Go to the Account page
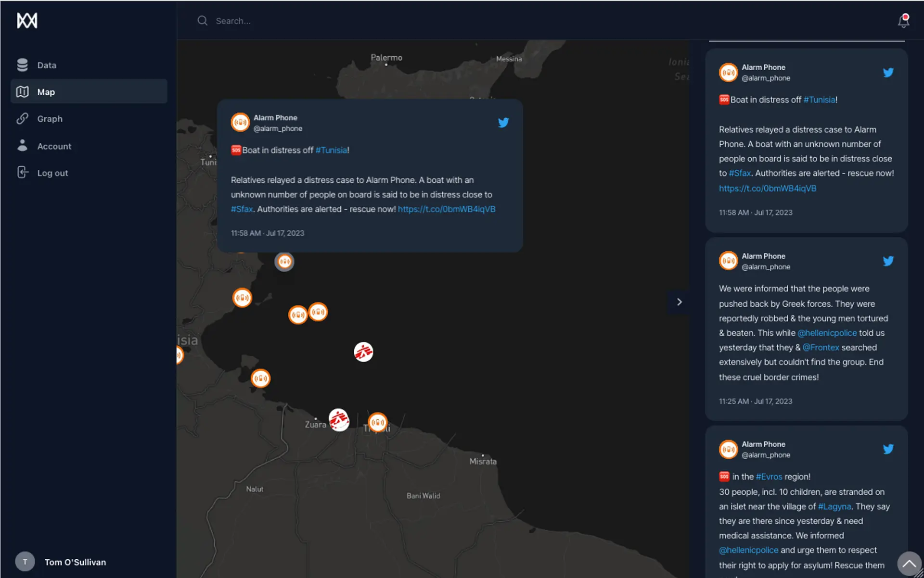 (x=54, y=146)
